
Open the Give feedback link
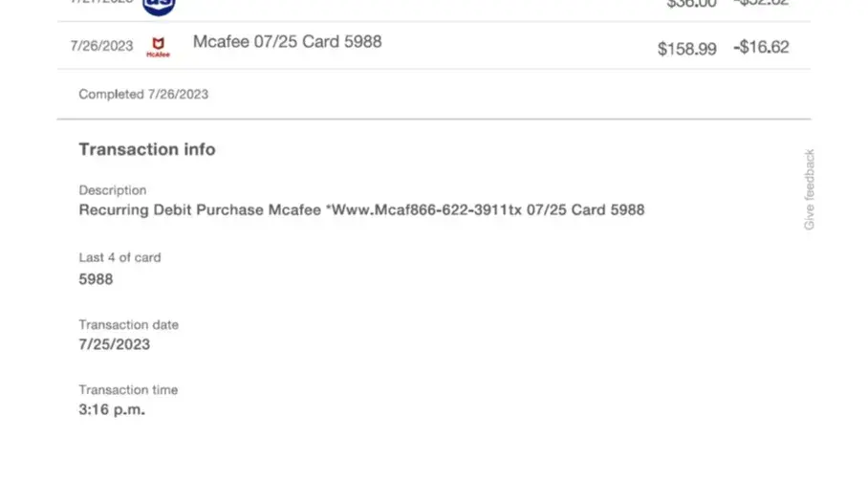tap(810, 189)
